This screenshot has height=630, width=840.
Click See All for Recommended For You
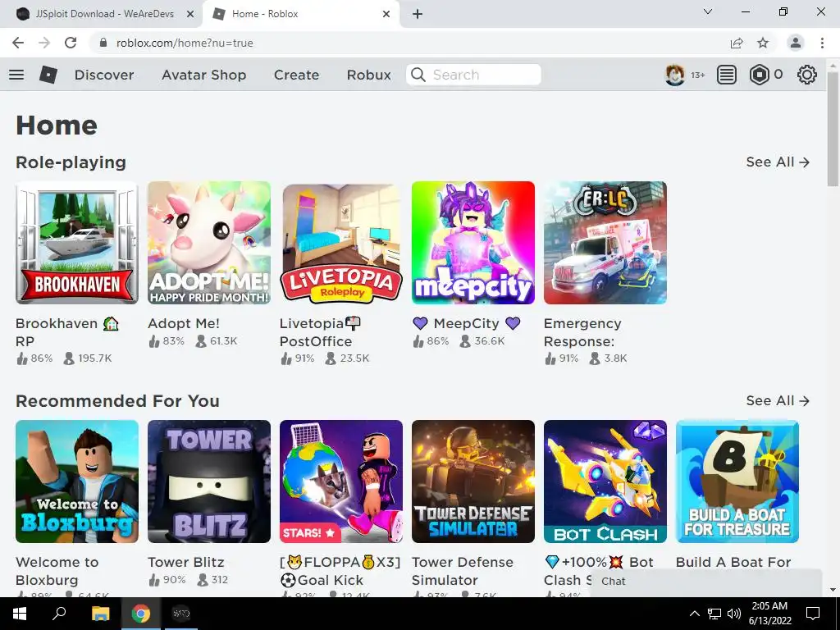[778, 400]
